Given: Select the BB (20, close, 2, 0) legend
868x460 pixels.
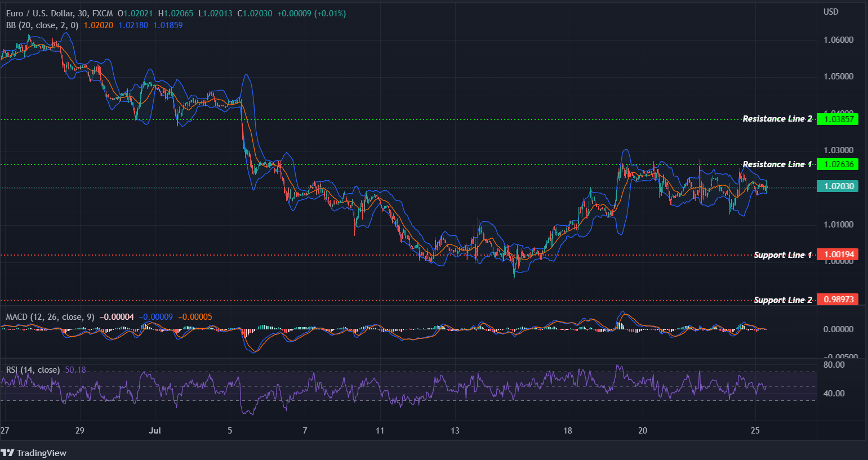Looking at the screenshot, I should [42, 25].
